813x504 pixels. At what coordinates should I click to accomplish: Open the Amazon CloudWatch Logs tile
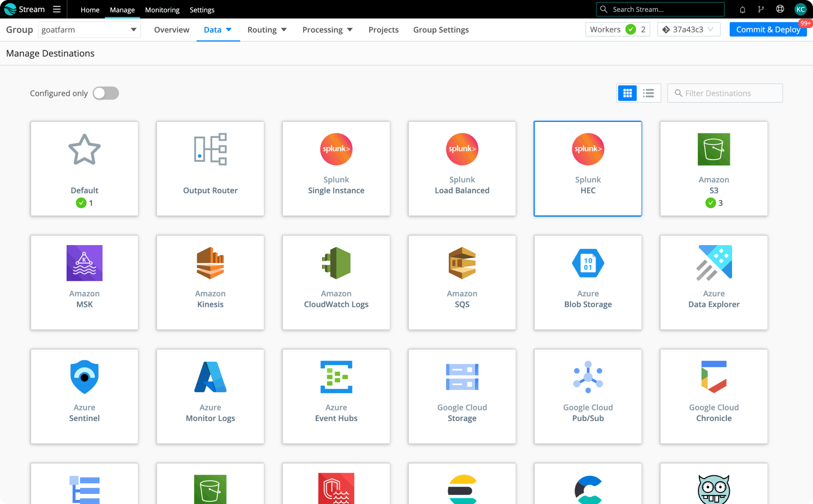click(x=336, y=282)
